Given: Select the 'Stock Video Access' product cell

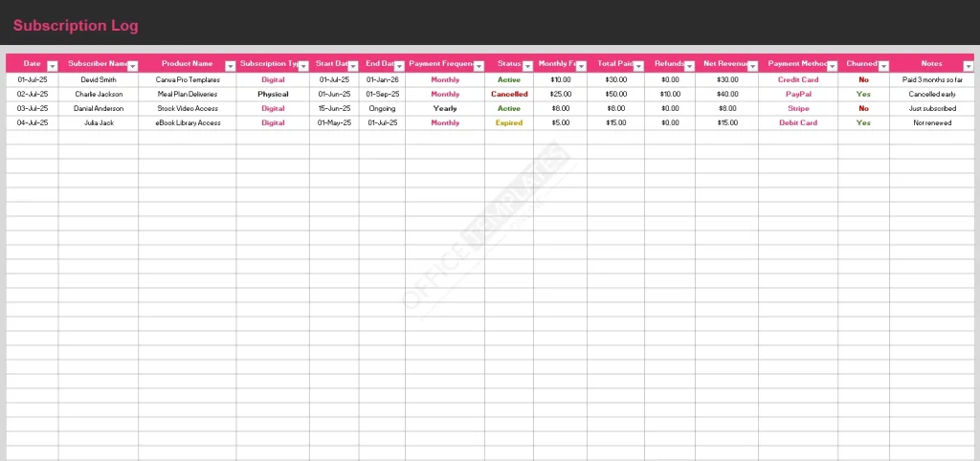Looking at the screenshot, I should pyautogui.click(x=188, y=109).
